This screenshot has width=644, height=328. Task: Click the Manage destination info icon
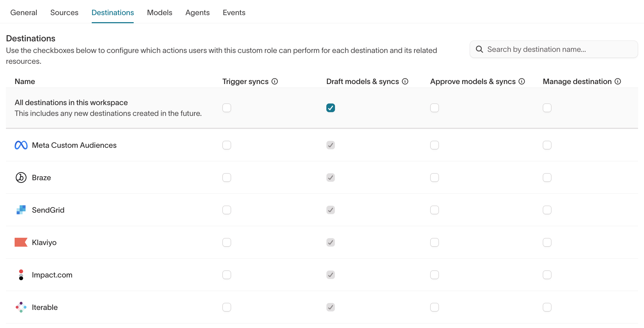pyautogui.click(x=618, y=81)
